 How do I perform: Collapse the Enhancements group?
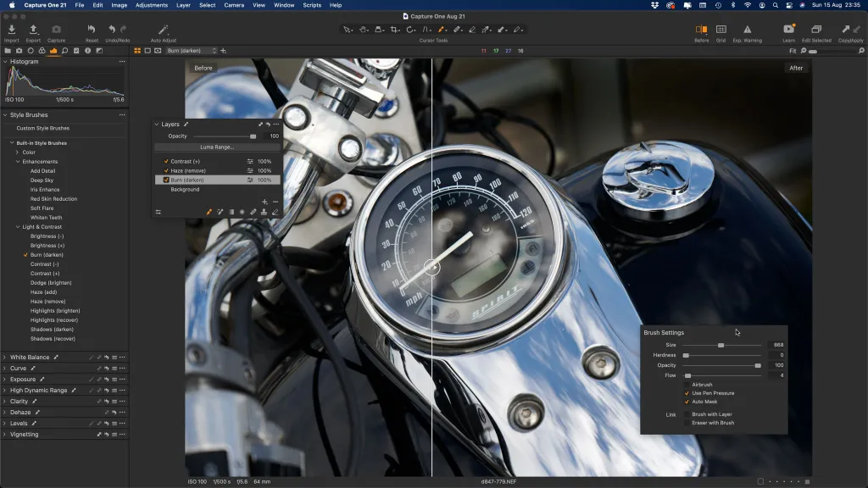tap(18, 162)
